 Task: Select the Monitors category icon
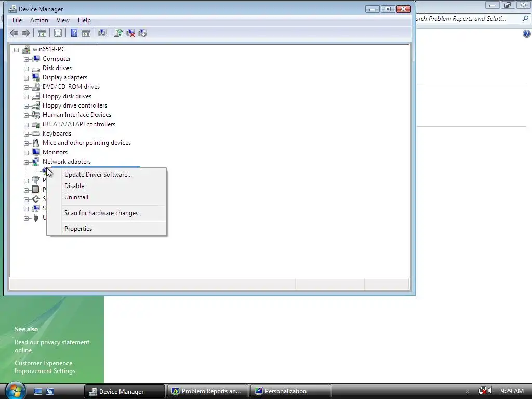[x=36, y=152]
